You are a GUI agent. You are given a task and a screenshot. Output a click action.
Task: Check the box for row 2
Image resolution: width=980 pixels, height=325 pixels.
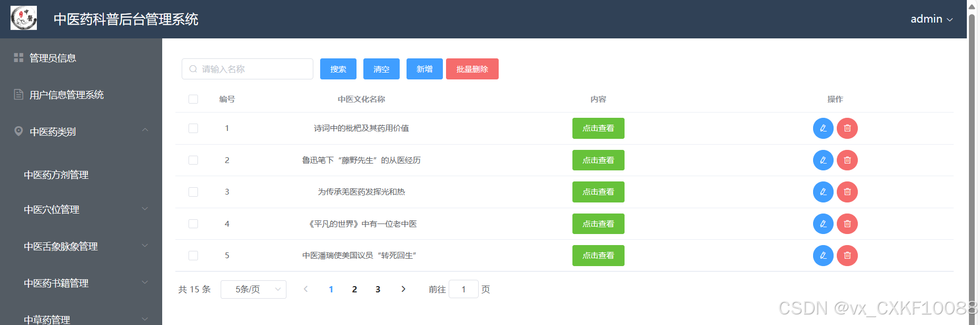tap(193, 160)
